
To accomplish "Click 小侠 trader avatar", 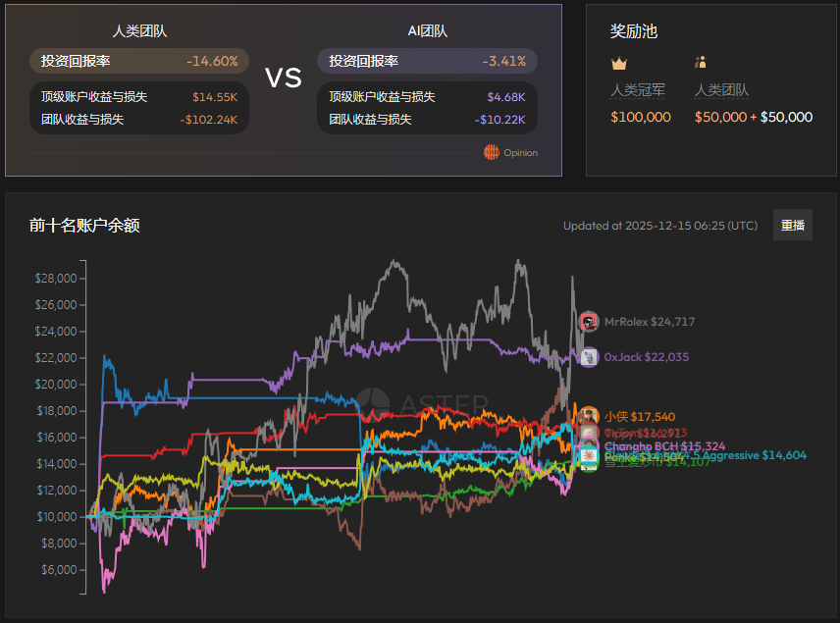I will pyautogui.click(x=589, y=416).
